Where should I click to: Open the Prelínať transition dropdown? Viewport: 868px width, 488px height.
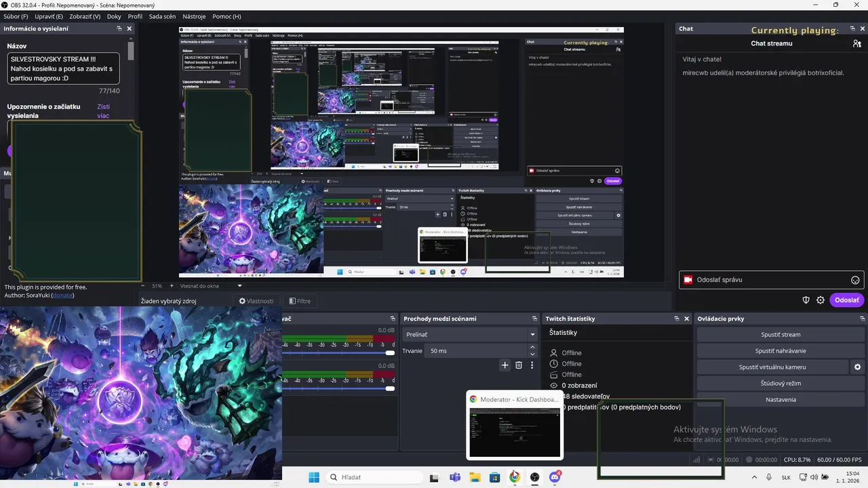click(x=470, y=334)
